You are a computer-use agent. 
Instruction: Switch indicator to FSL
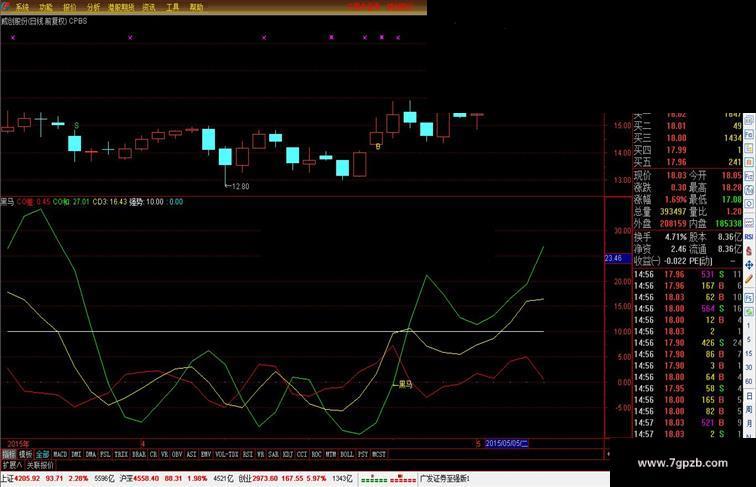(105, 454)
